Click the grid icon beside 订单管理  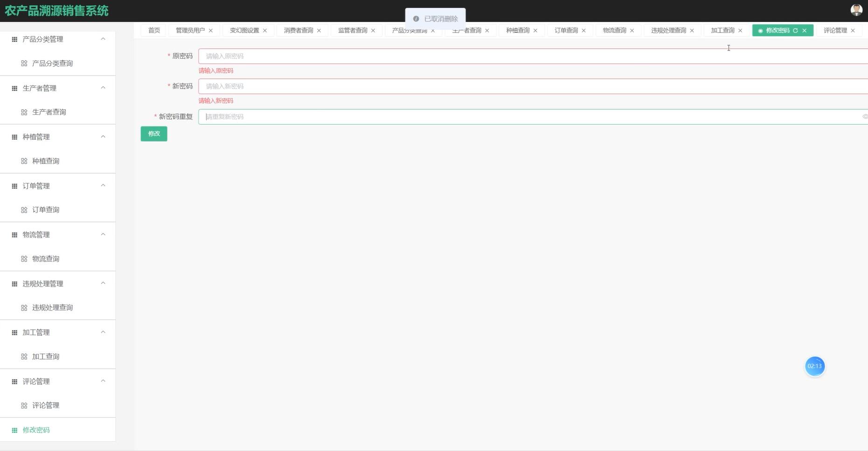click(x=14, y=186)
